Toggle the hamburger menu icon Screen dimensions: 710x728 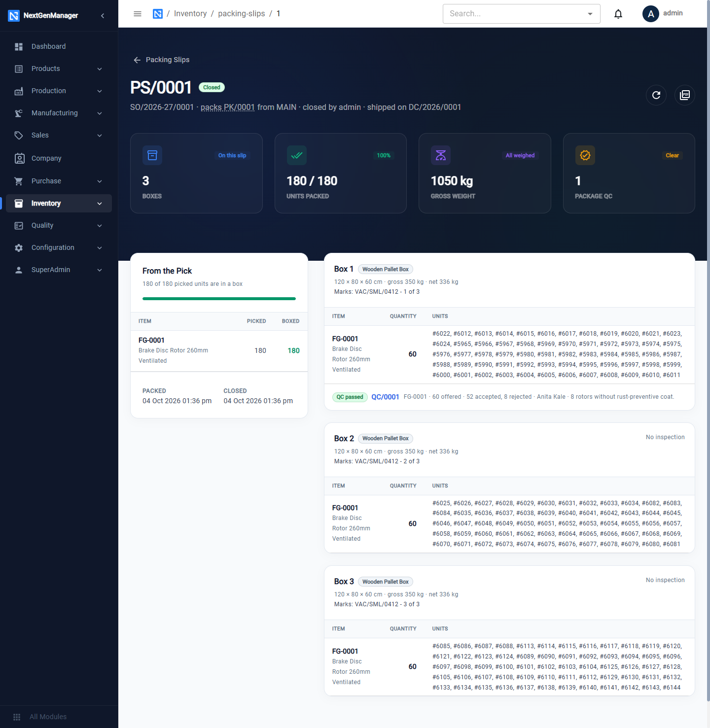click(138, 14)
